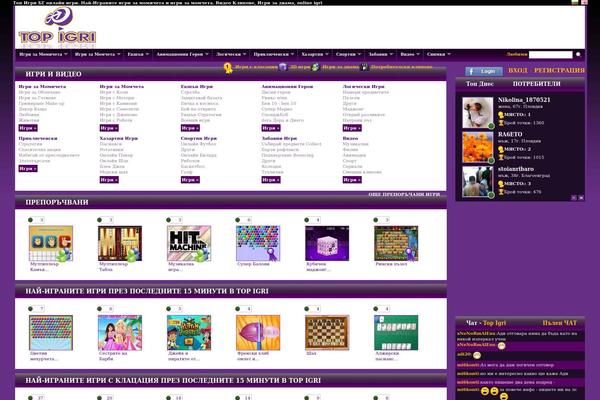
Task: Open the stoianribaro user profile name
Action: coord(516,168)
